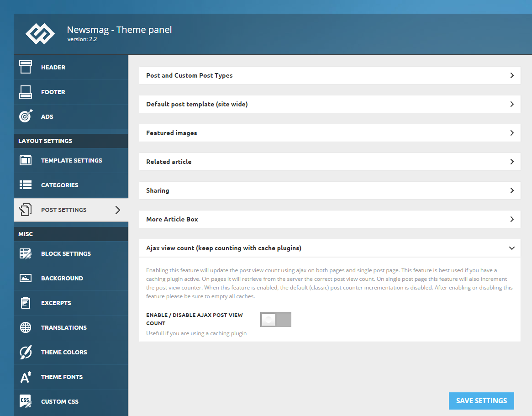Toggle the Ajax post view count switch
532x416 pixels.
[275, 320]
